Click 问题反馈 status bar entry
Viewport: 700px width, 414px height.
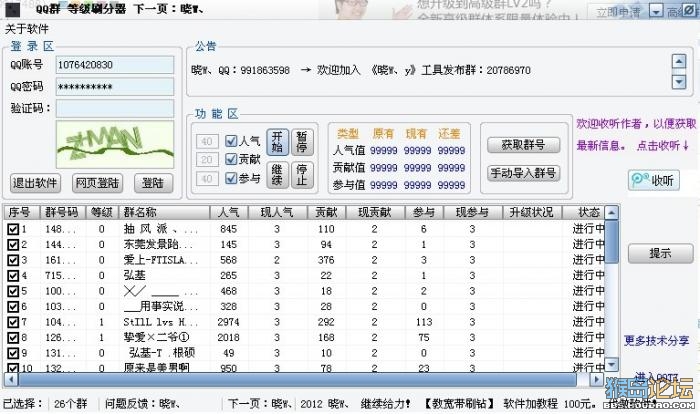coord(142,404)
